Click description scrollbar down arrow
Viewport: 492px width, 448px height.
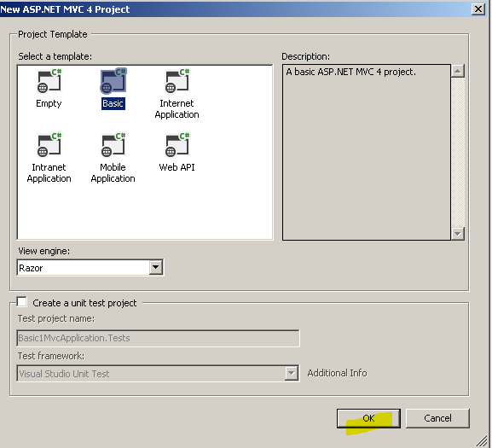[x=458, y=234]
